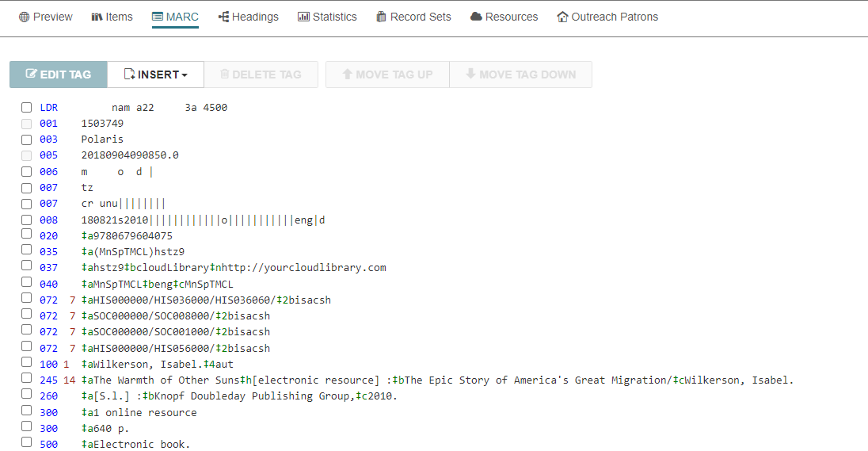
Task: Open the Record Sets tab
Action: 413,17
